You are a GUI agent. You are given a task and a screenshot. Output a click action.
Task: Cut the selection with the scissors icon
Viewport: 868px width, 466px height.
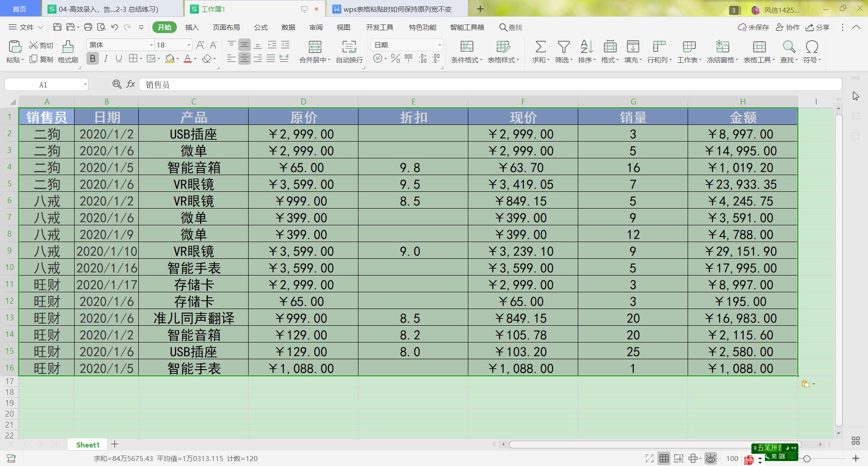point(33,45)
